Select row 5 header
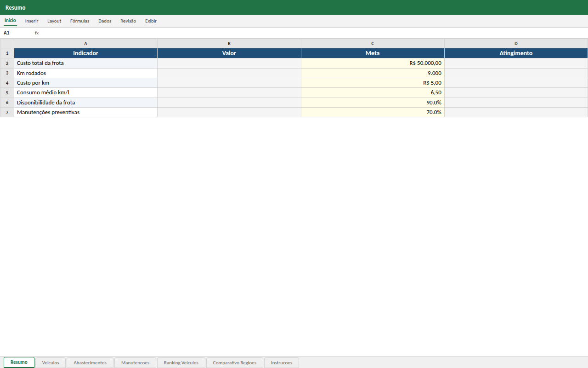The width and height of the screenshot is (588, 368). tap(7, 92)
